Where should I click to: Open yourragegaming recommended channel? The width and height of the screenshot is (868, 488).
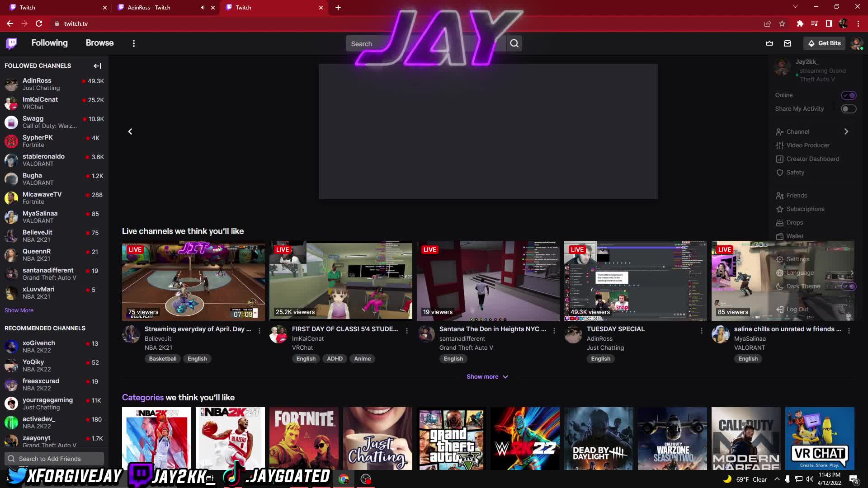54,404
